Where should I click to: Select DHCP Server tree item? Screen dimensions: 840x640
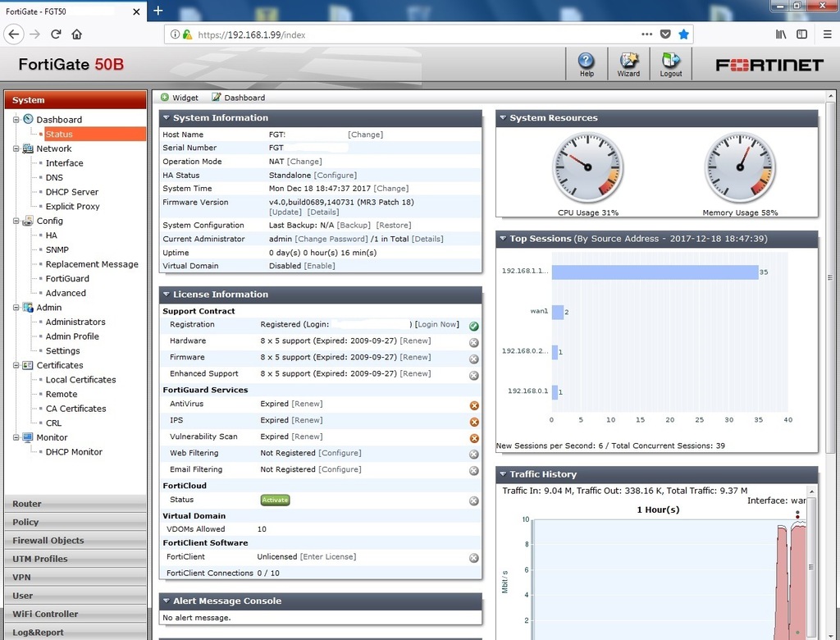coord(72,192)
